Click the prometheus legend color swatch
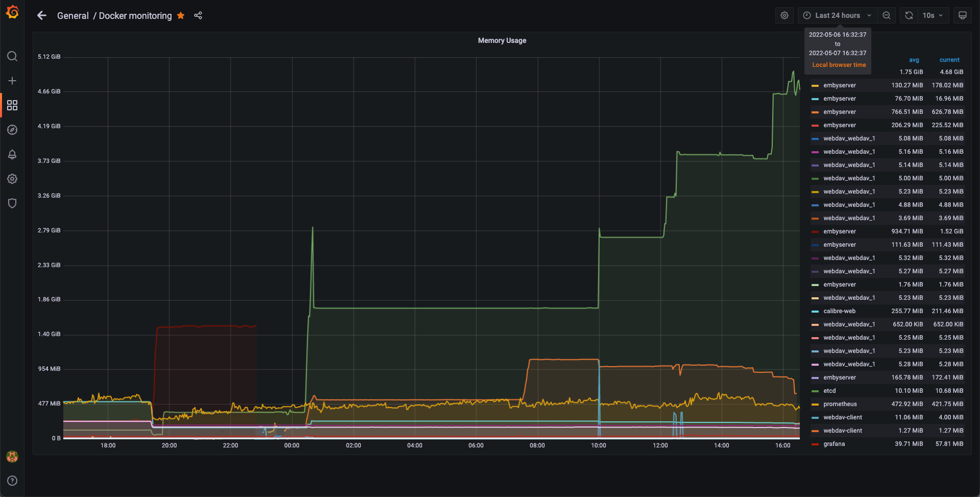 pos(815,405)
